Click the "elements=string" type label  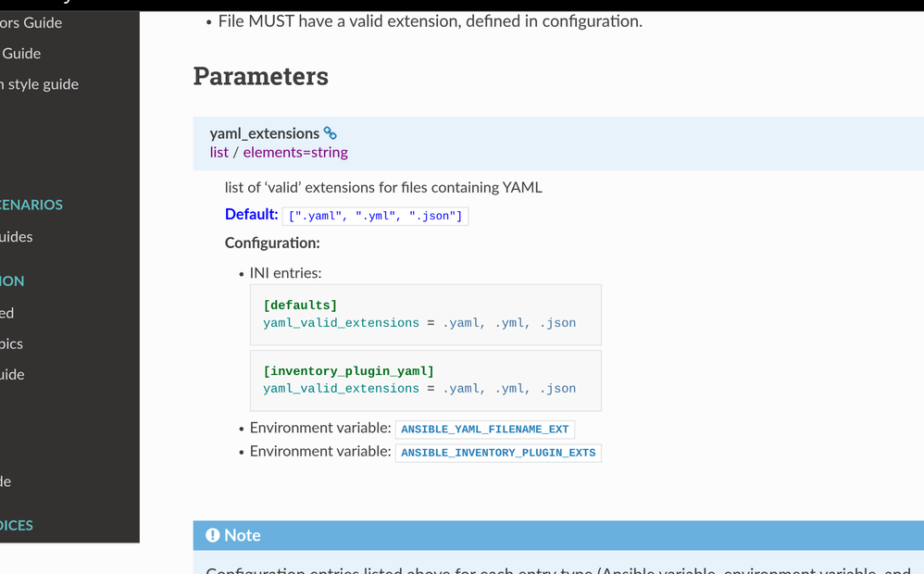pyautogui.click(x=295, y=153)
